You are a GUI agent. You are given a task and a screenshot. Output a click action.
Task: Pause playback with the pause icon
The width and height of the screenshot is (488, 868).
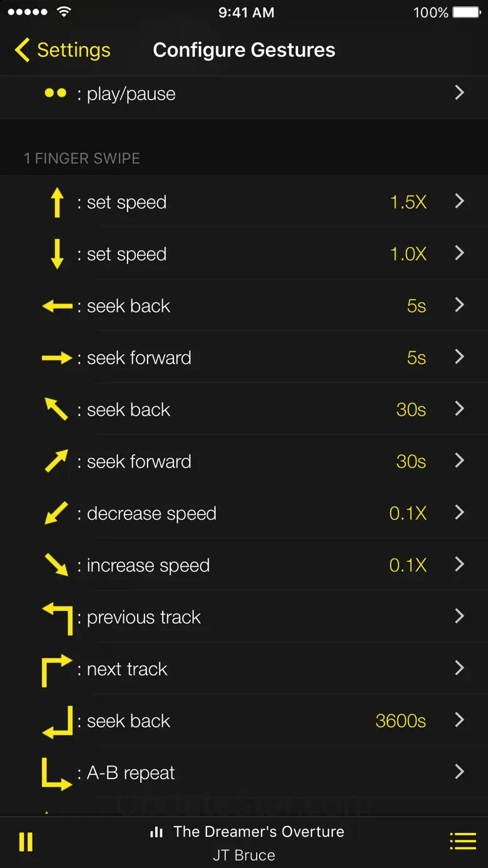26,842
